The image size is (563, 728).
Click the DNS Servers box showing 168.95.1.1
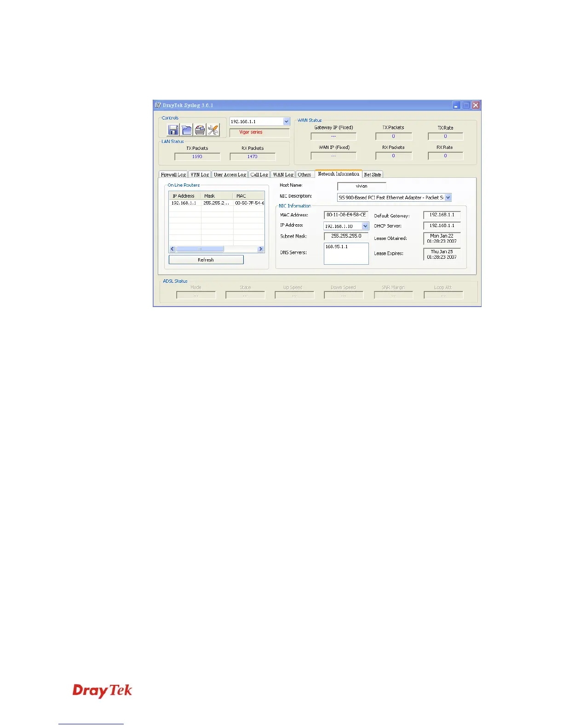tap(346, 254)
